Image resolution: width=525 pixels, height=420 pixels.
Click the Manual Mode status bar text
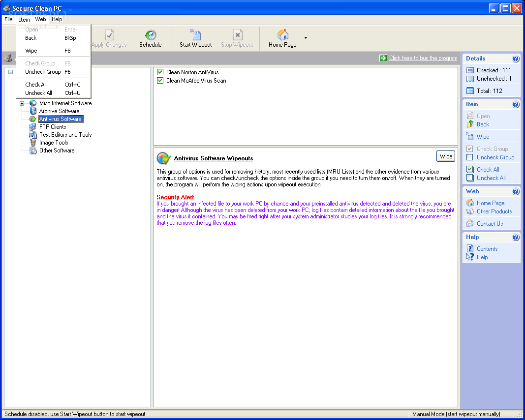click(x=456, y=414)
